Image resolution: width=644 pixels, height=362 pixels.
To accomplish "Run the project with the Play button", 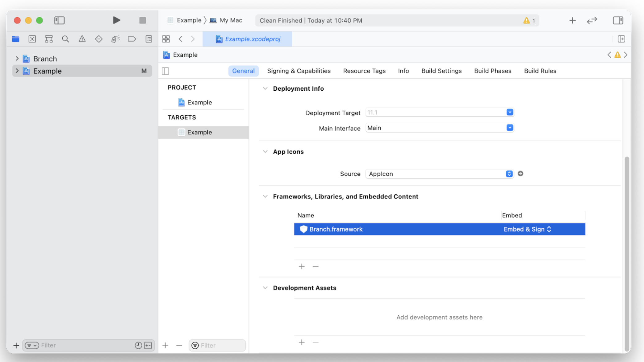I will coord(116,20).
